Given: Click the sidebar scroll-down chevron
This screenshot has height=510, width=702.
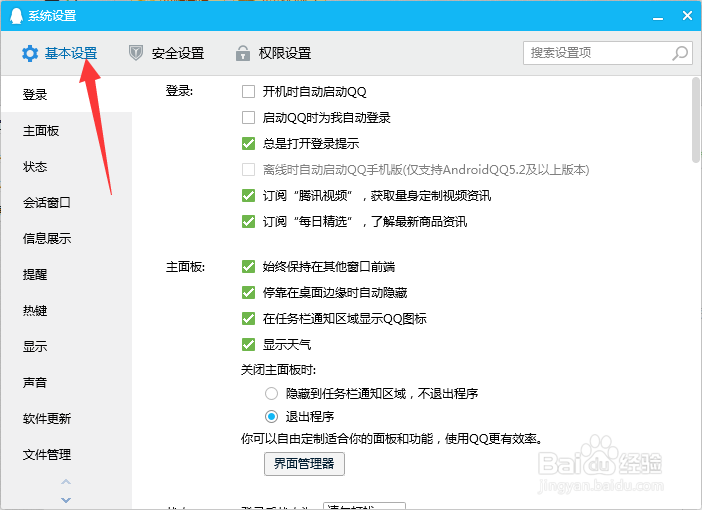Looking at the screenshot, I should tap(66, 500).
